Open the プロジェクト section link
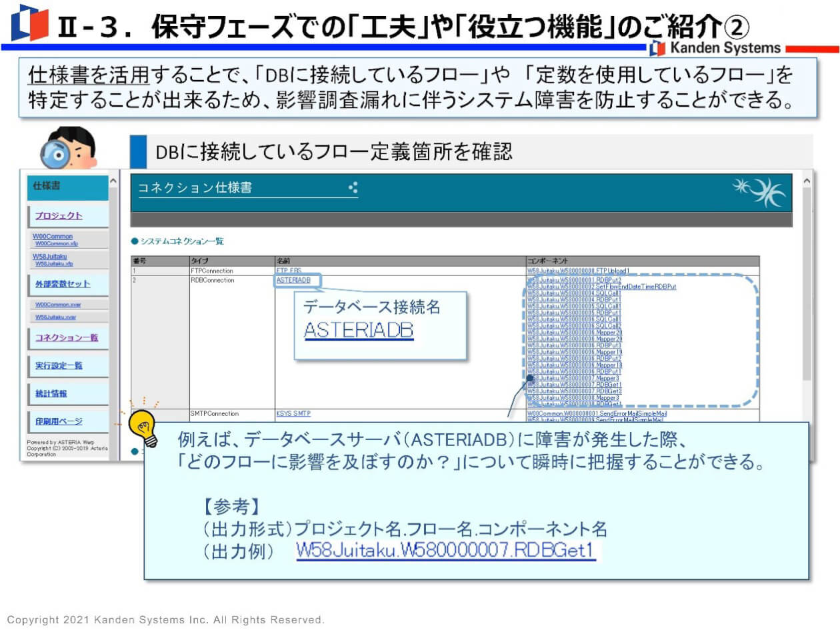The image size is (840, 630). coord(59,215)
